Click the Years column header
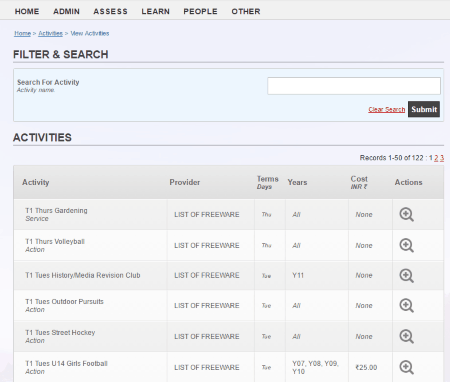This screenshot has height=382, width=450. coord(297,182)
